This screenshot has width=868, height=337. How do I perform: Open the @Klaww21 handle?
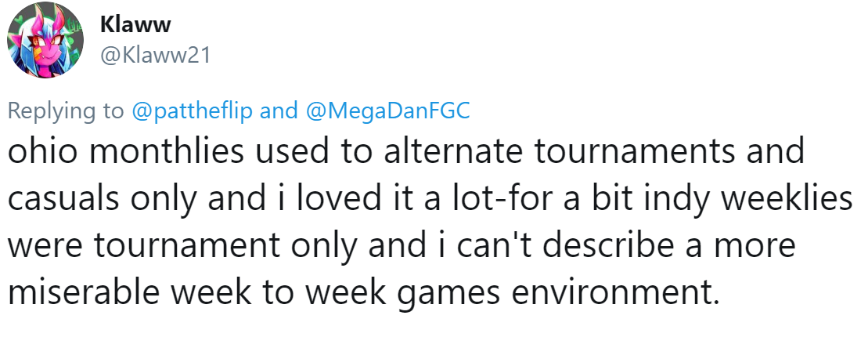155,56
